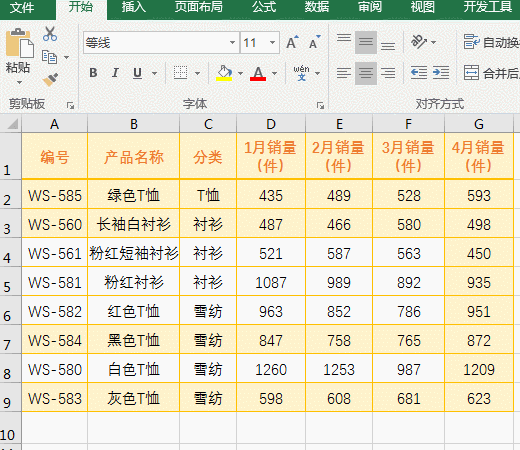Select column G header
The height and width of the screenshot is (450, 520).
[x=479, y=124]
